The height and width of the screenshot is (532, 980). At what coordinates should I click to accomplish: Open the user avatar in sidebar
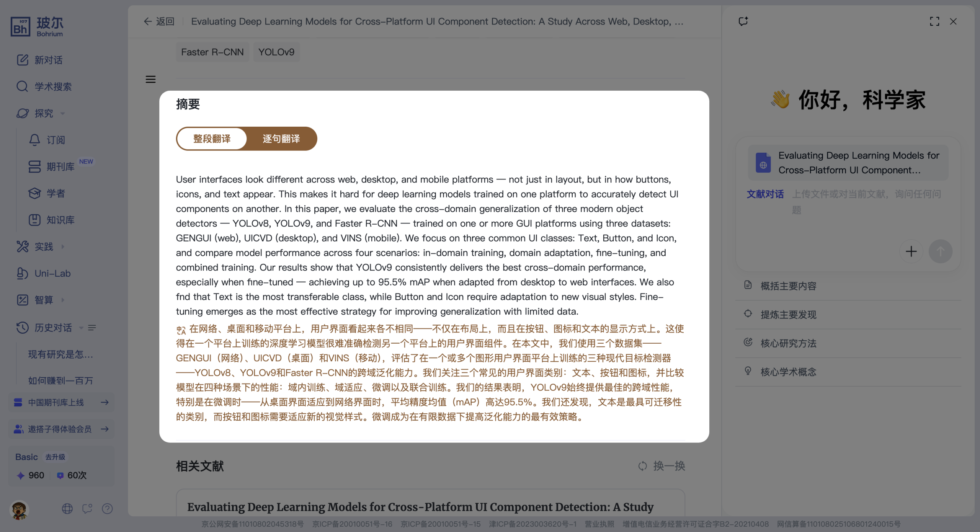[x=19, y=509]
